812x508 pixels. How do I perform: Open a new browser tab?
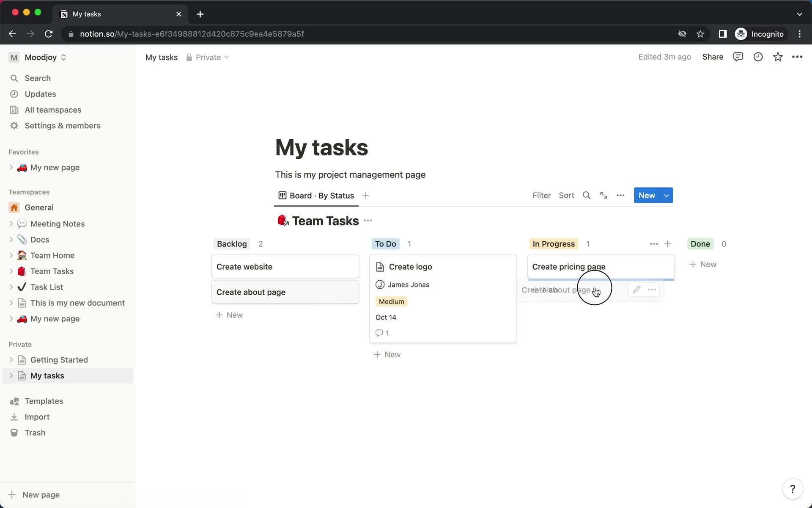tap(200, 14)
